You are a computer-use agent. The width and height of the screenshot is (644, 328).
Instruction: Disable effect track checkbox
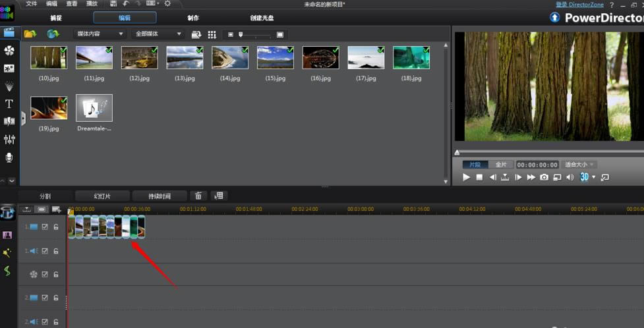pyautogui.click(x=45, y=274)
